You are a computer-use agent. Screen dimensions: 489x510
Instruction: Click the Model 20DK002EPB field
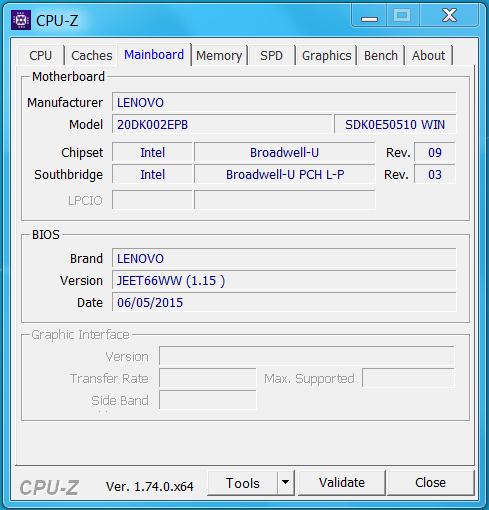(x=222, y=124)
